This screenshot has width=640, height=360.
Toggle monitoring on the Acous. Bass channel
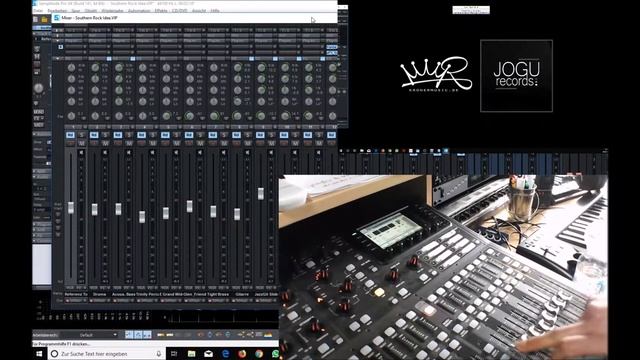pos(129,143)
